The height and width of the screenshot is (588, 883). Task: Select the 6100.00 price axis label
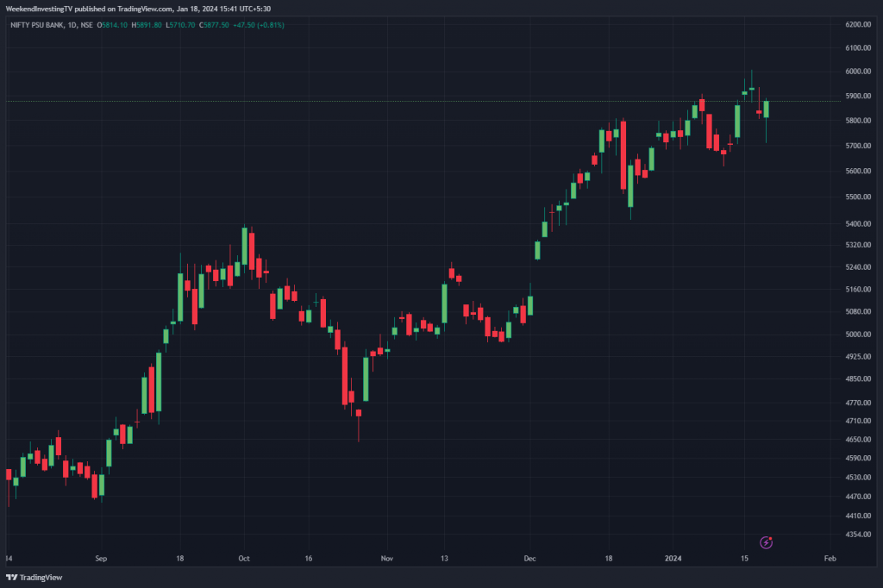pos(858,48)
